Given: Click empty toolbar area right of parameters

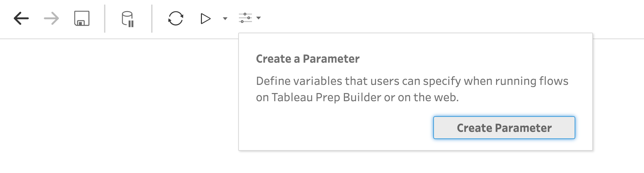Looking at the screenshot, I should (x=425, y=19).
